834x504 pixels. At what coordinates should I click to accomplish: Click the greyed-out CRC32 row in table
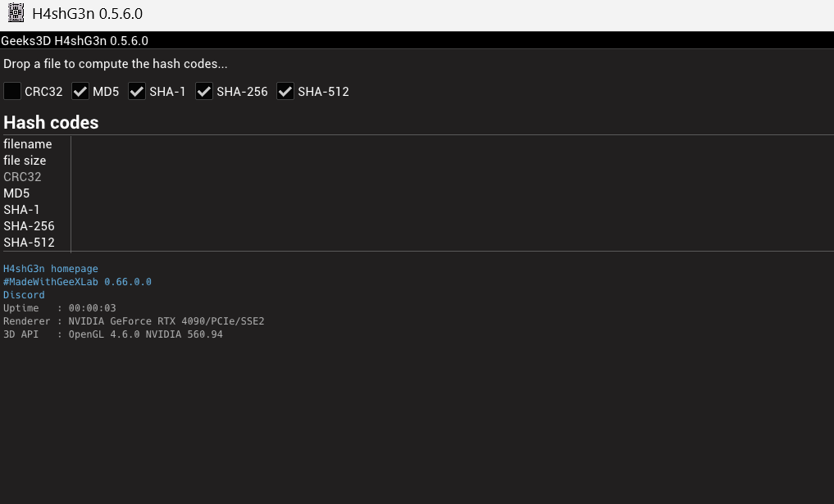(22, 177)
